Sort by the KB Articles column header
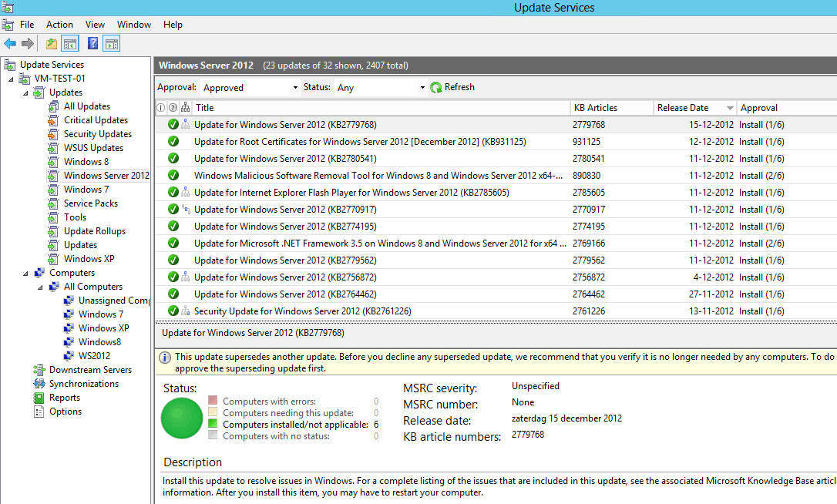837x504 pixels. point(610,108)
